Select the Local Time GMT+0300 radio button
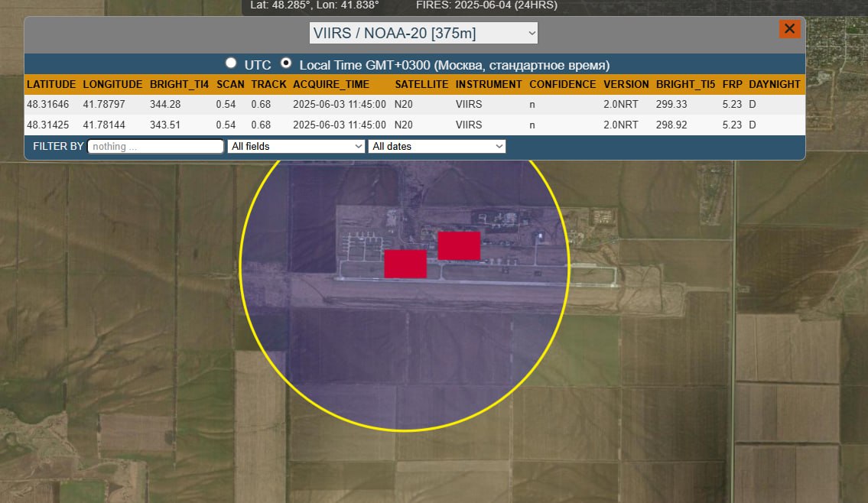Image resolution: width=868 pixels, height=503 pixels. pyautogui.click(x=286, y=63)
